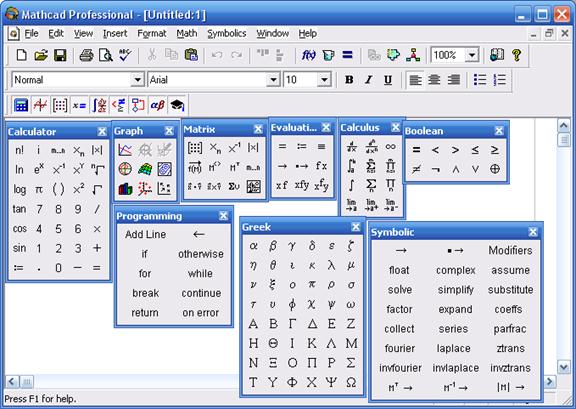
Task: Click Add Line in Programming palette
Action: tap(145, 234)
